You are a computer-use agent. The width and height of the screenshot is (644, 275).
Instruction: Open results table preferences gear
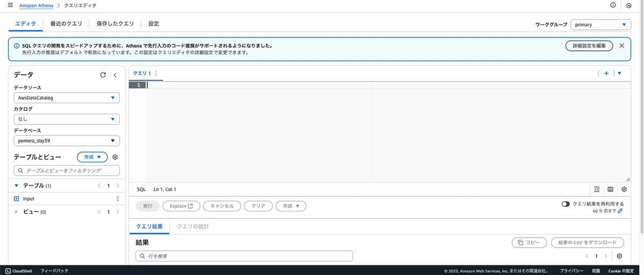tap(619, 256)
